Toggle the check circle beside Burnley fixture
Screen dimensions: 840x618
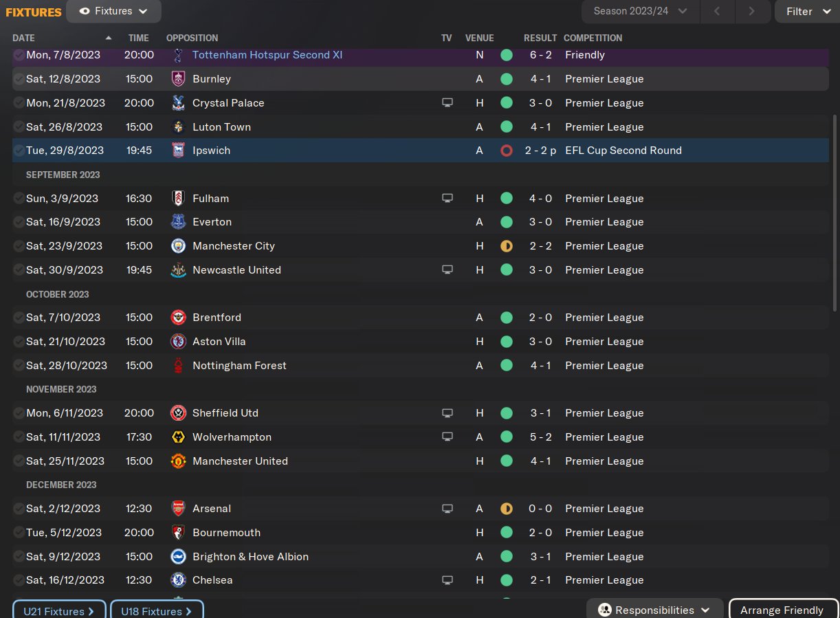[x=19, y=79]
